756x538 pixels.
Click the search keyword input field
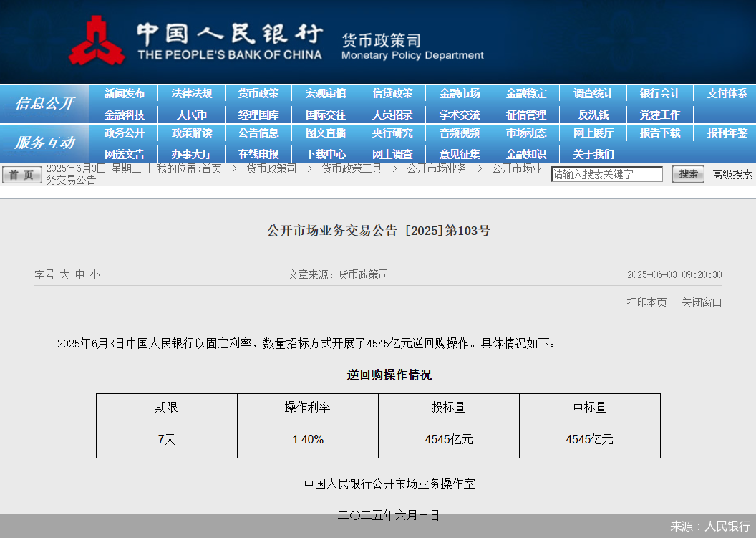pos(606,174)
